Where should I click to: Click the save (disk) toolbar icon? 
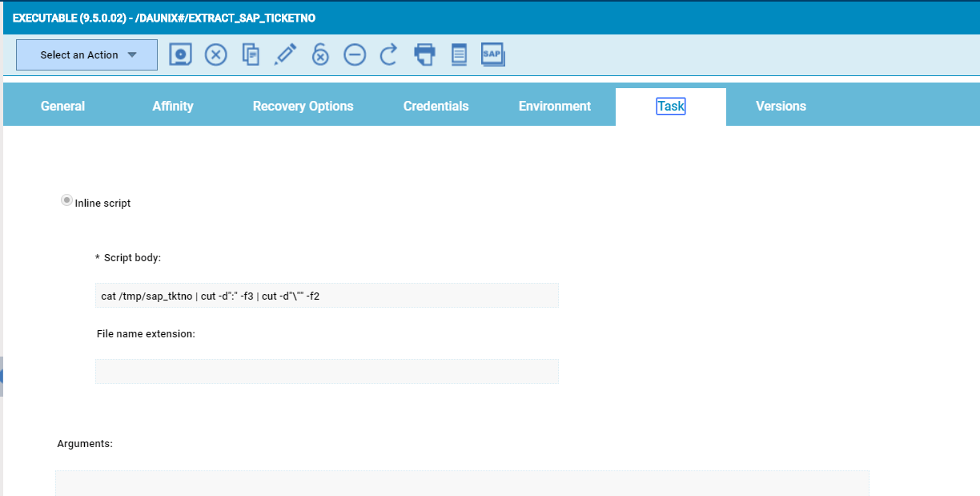click(181, 54)
